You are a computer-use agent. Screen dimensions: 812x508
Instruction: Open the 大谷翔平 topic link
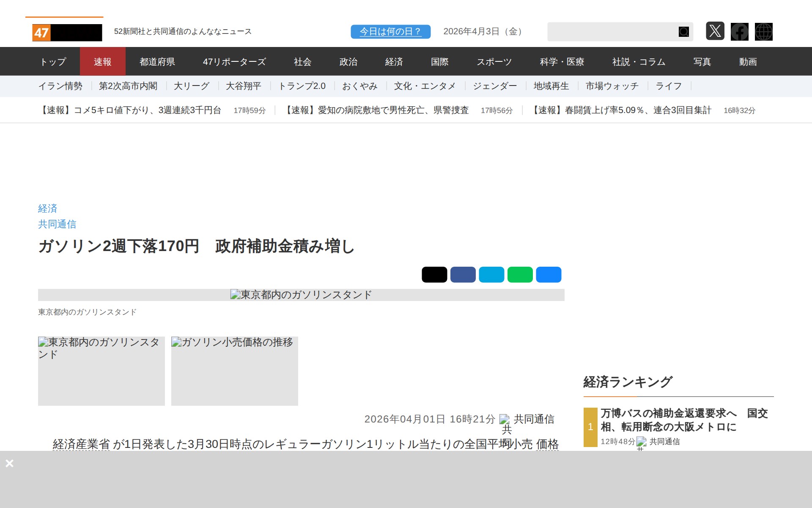(243, 86)
